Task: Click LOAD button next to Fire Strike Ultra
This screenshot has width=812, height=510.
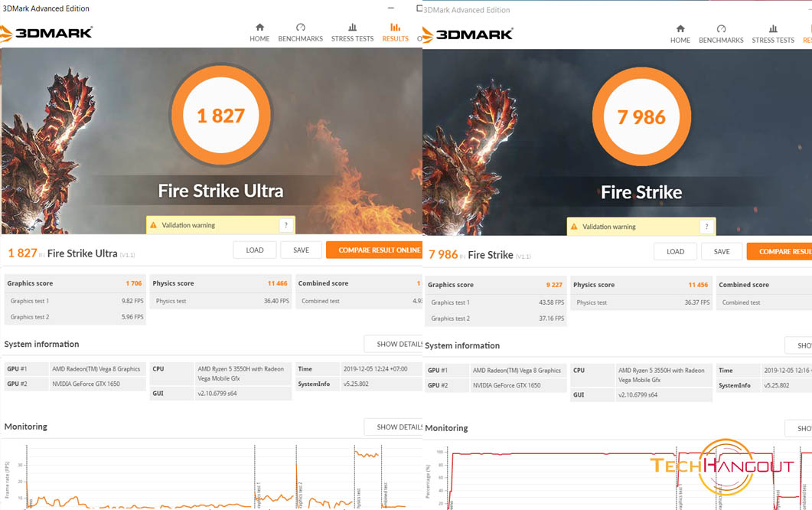Action: coord(254,250)
